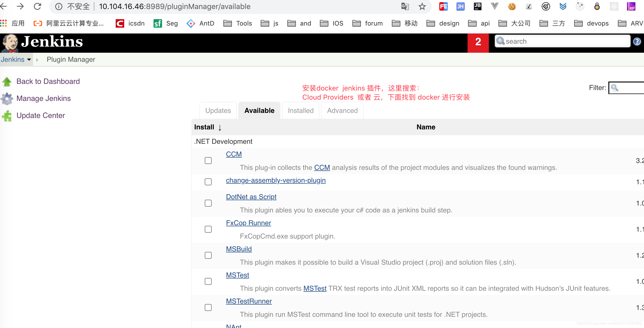Screen dimensions: 644x328
Task: Open the MSBuild plugin link
Action: [x=239, y=249]
